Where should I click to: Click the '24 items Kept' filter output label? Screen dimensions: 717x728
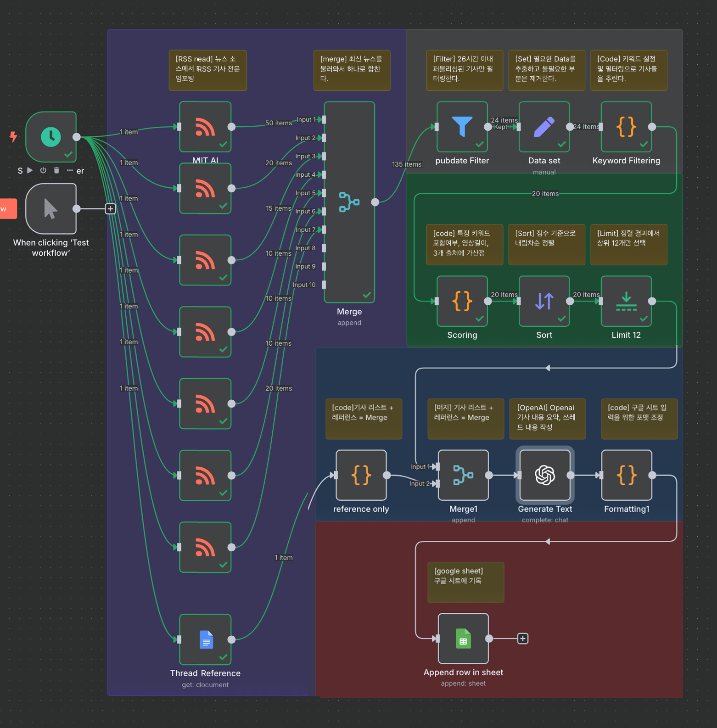point(504,123)
